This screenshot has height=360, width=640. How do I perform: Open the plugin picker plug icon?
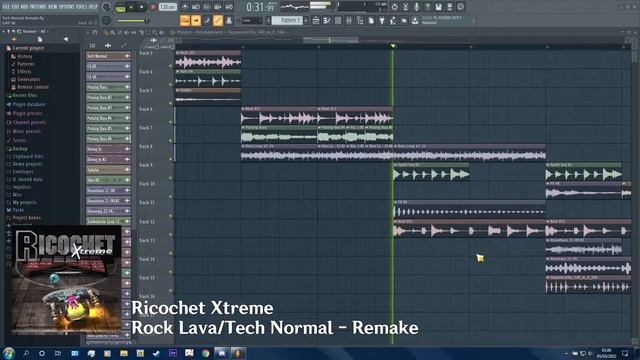(382, 20)
